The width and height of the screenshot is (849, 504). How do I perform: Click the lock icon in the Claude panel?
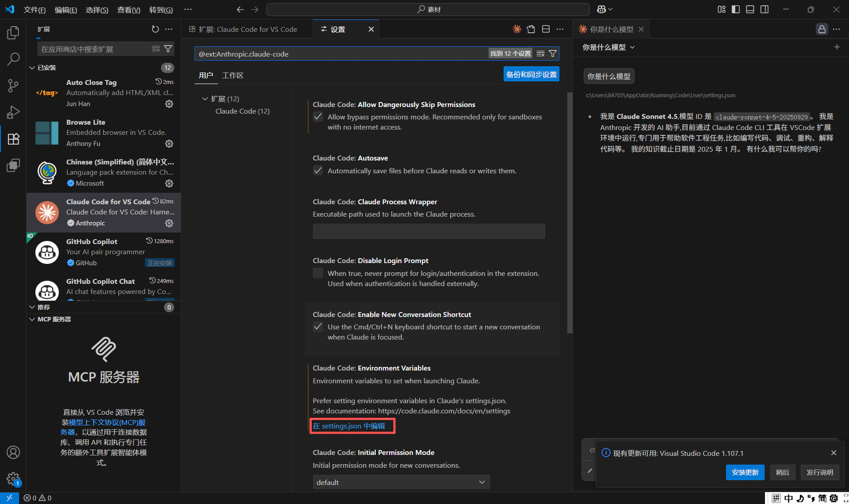pos(822,29)
